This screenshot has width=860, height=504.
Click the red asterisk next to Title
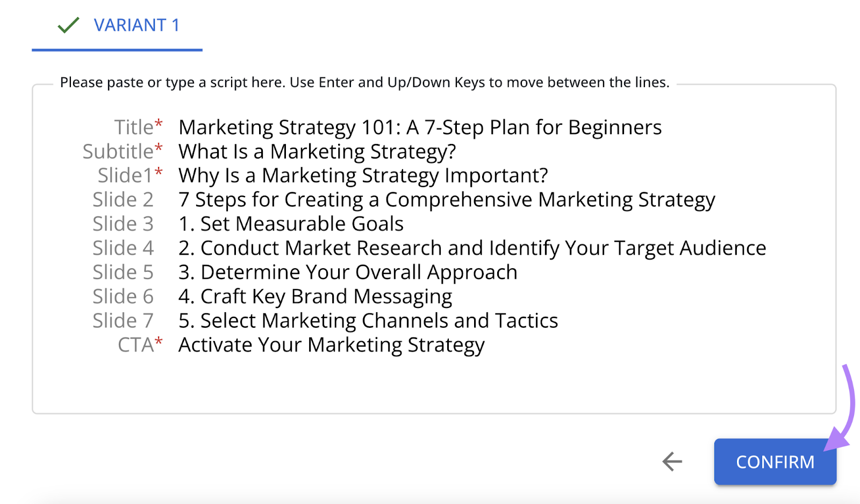[158, 123]
